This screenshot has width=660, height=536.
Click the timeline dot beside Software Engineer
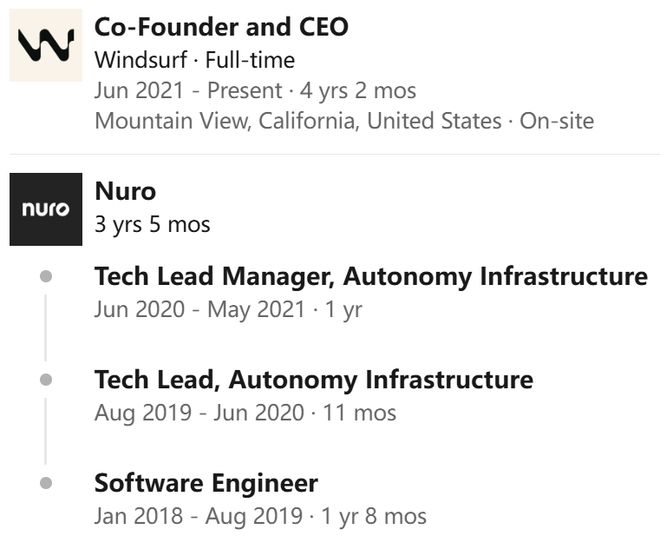[x=45, y=484]
